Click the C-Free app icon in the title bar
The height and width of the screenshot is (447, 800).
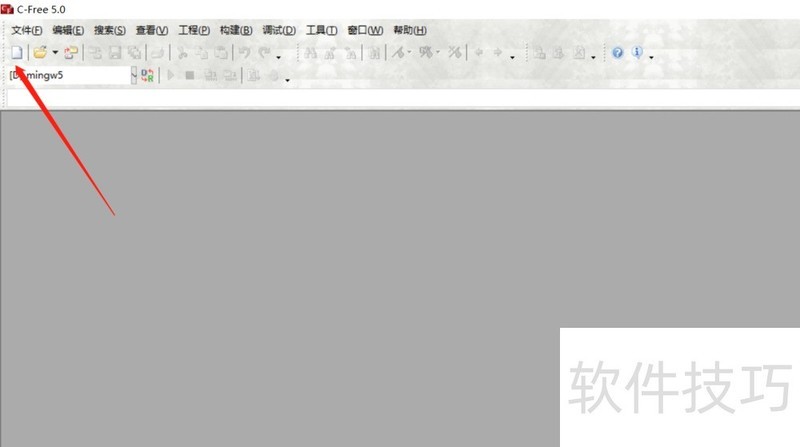7,9
